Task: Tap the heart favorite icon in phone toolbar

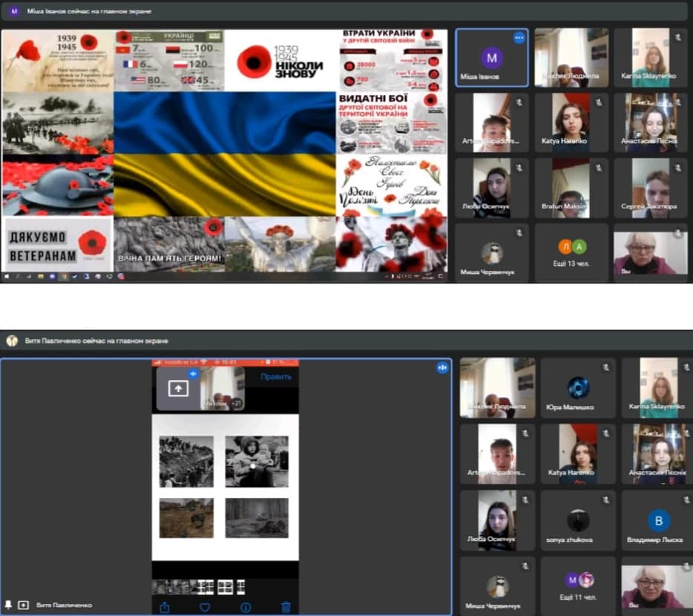Action: (205, 607)
